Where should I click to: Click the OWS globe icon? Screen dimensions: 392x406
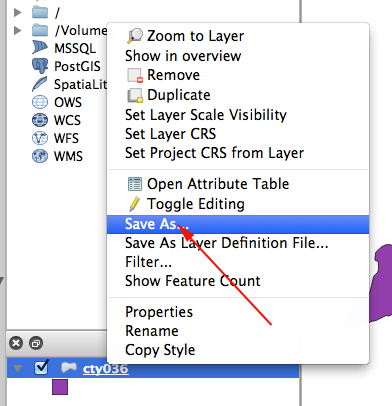40,102
